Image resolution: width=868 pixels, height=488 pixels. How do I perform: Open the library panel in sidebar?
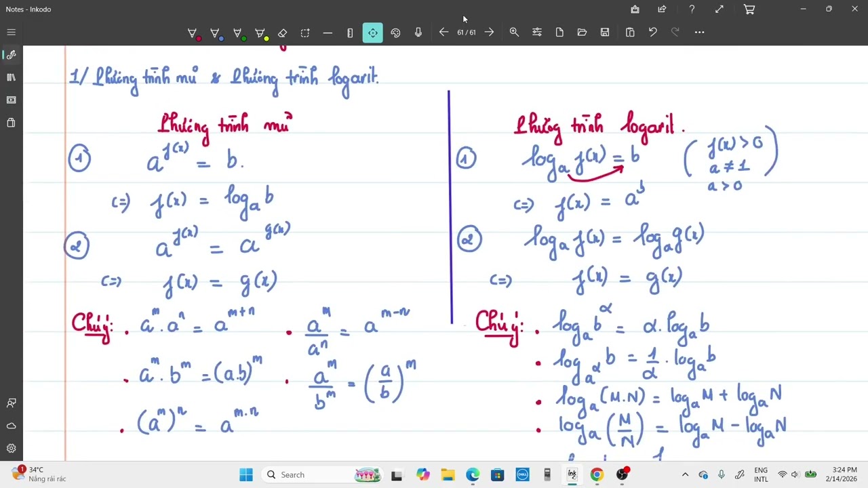pos(11,77)
